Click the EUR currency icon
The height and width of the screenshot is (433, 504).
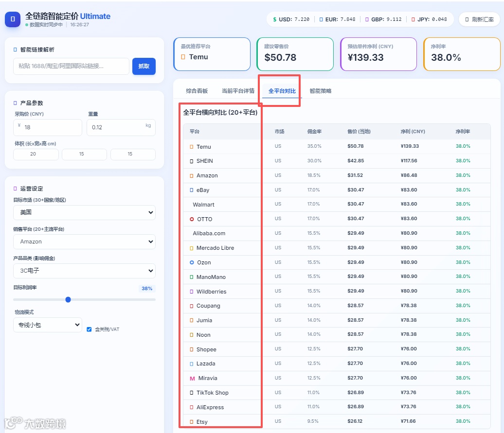tap(321, 19)
